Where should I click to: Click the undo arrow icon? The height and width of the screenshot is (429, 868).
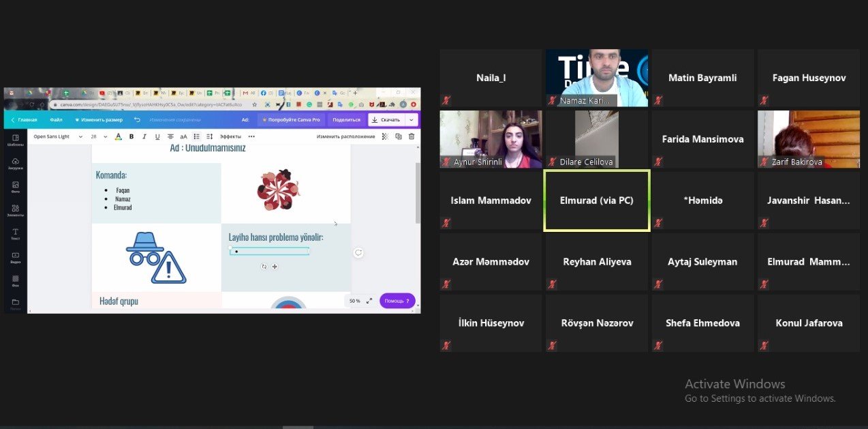click(137, 119)
